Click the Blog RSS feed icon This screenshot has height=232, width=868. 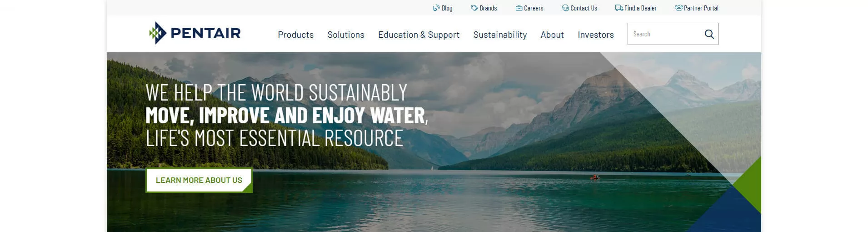(436, 8)
